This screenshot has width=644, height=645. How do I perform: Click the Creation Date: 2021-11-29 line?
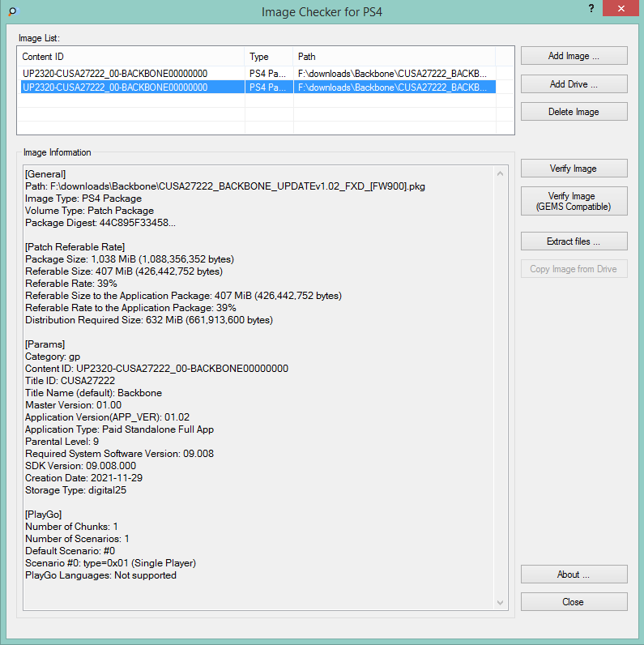click(84, 478)
